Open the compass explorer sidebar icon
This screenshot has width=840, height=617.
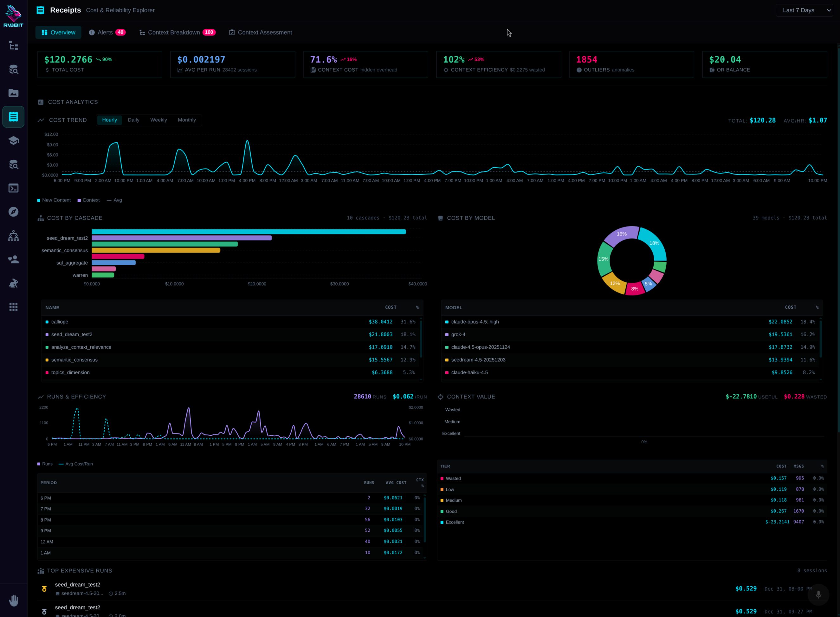coord(13,212)
